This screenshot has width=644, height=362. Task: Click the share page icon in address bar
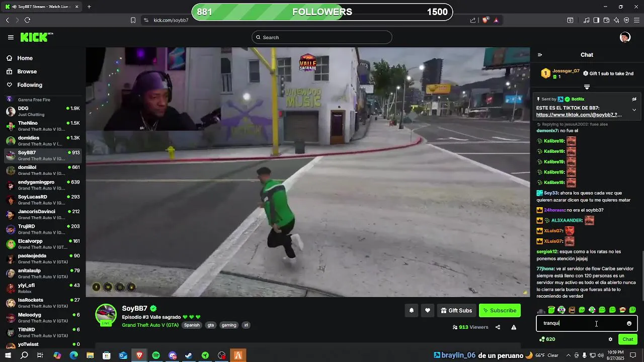pos(473,20)
